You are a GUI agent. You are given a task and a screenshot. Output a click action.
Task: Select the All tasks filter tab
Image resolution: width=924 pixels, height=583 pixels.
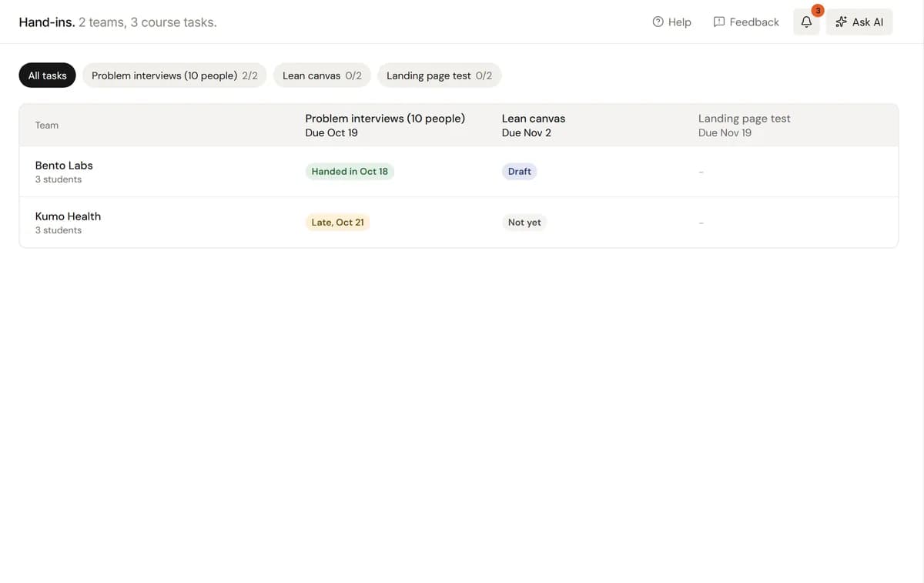pyautogui.click(x=48, y=75)
